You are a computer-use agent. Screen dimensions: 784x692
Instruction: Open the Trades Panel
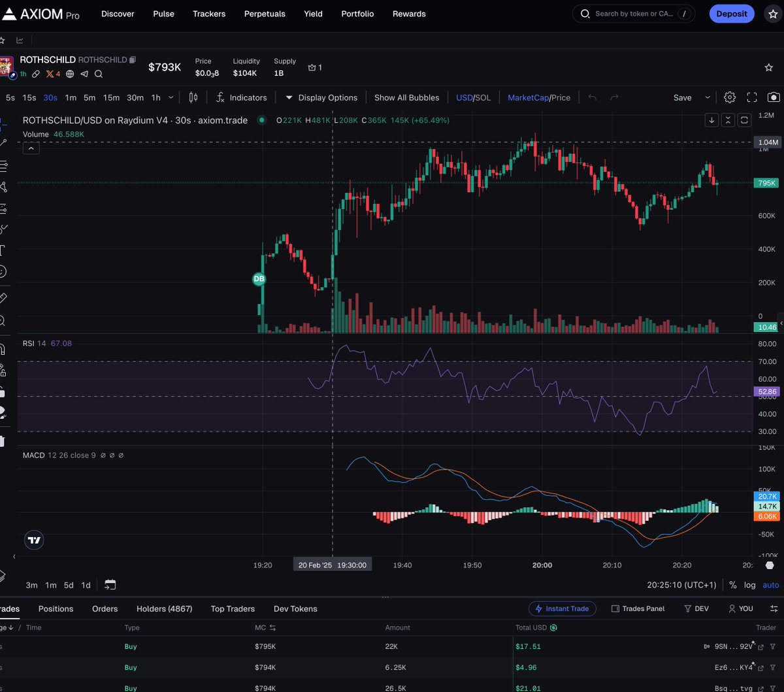pos(638,608)
